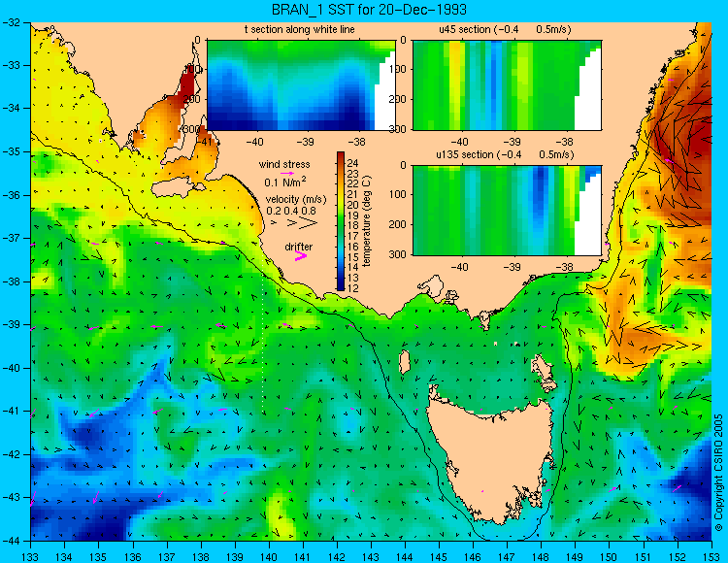Click the "0.1 N/m2" legend value
The image size is (728, 563).
tap(285, 182)
